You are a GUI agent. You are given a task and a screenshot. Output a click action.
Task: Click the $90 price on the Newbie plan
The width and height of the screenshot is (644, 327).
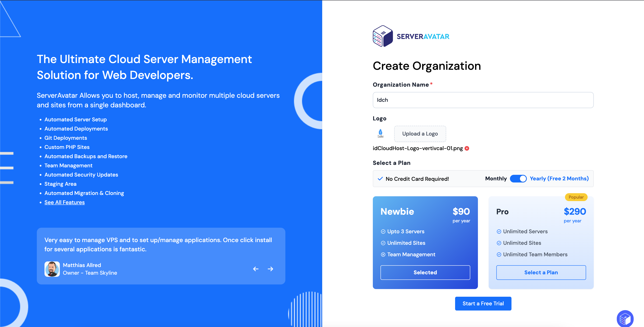pyautogui.click(x=461, y=212)
